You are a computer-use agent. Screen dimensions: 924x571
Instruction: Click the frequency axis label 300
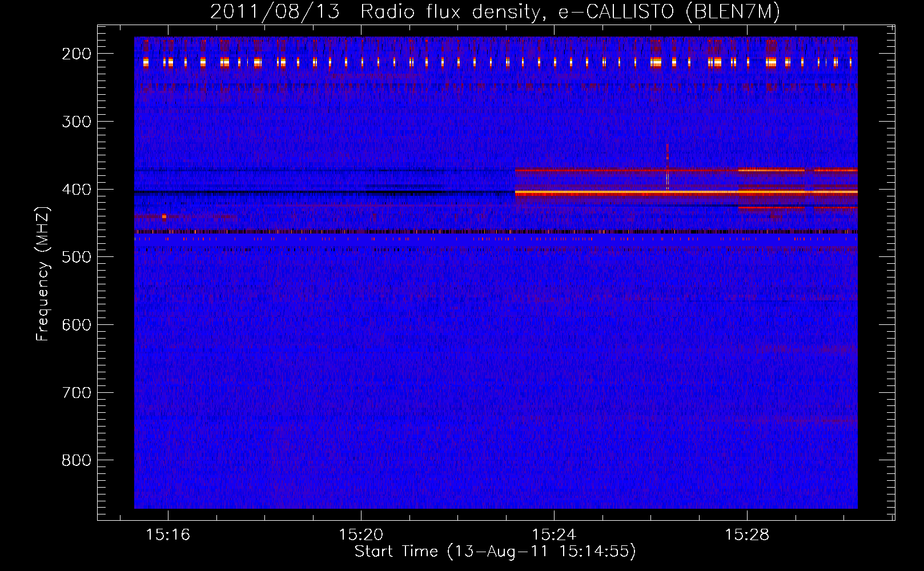77,122
